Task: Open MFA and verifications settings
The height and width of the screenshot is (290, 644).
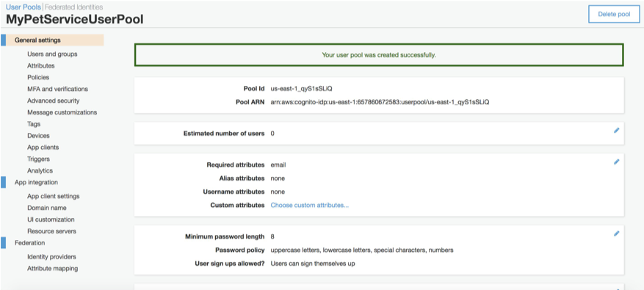Action: pyautogui.click(x=57, y=89)
